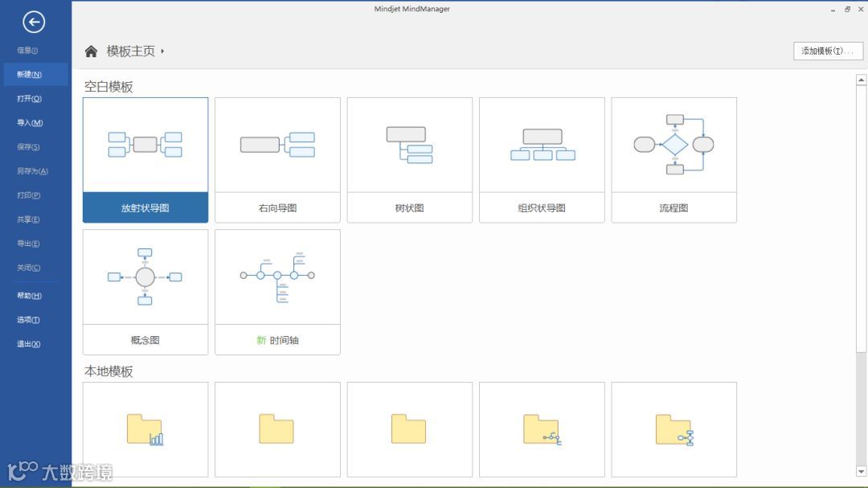Click 保存(S) in the sidebar
868x488 pixels.
(x=28, y=147)
